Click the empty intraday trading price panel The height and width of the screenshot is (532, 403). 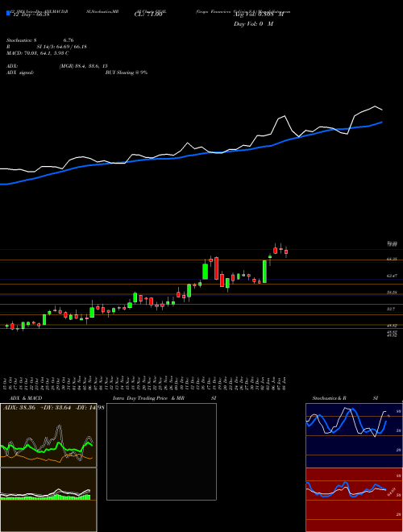161,451
